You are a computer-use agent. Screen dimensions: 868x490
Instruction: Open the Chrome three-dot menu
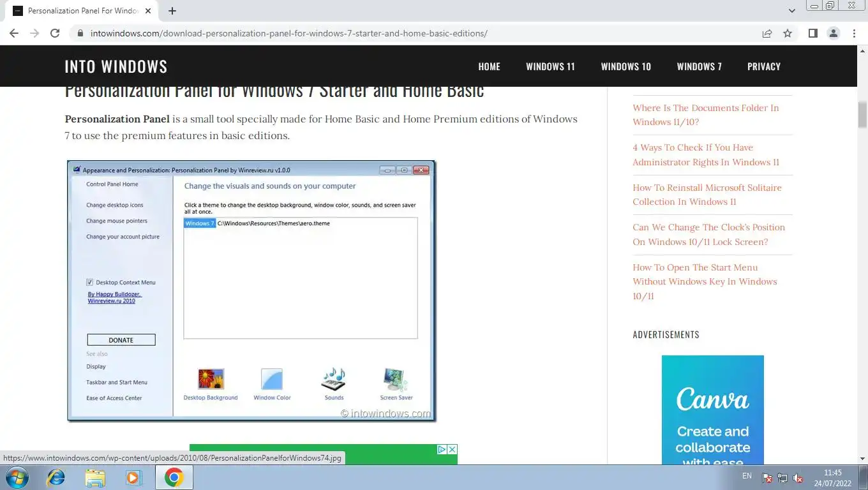854,33
